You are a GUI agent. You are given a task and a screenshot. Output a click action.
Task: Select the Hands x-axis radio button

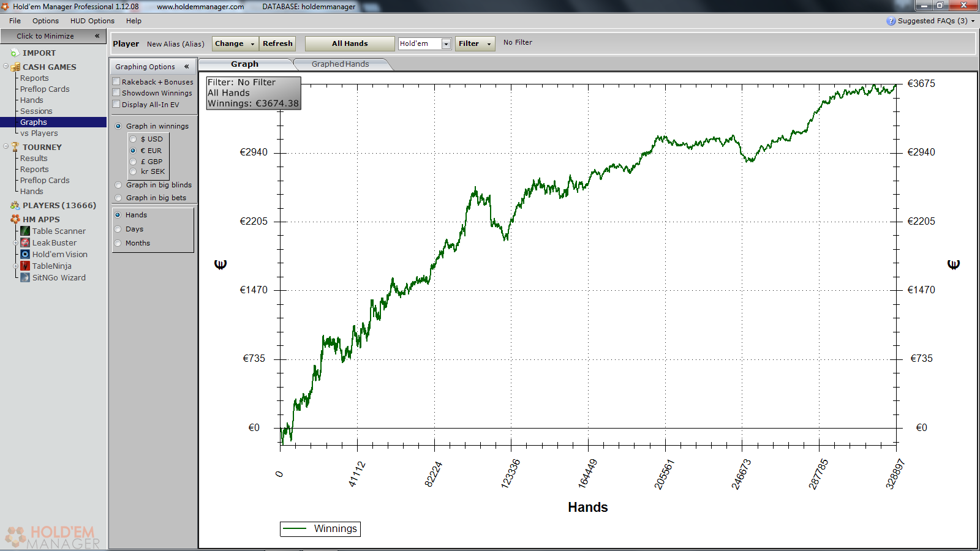118,215
